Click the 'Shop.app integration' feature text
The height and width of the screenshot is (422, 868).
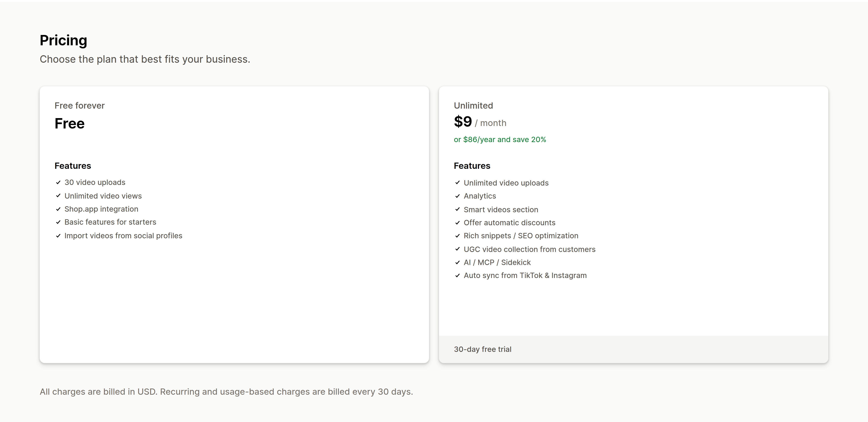[101, 209]
